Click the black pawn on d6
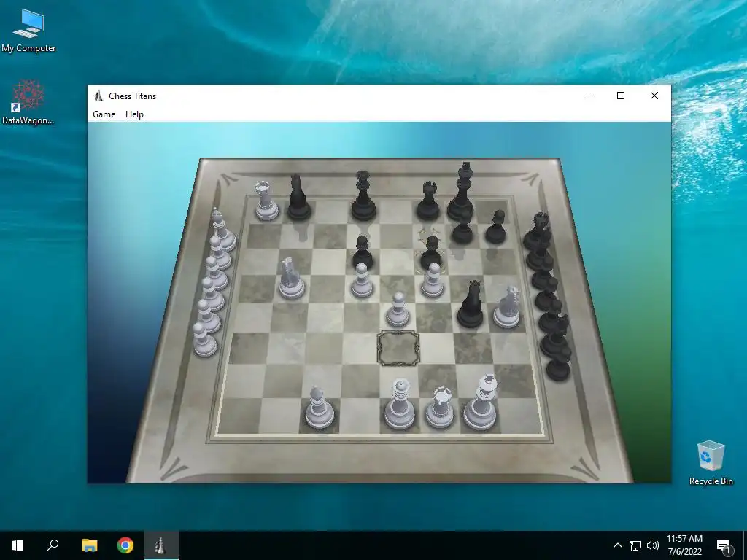747x560 pixels. [363, 252]
